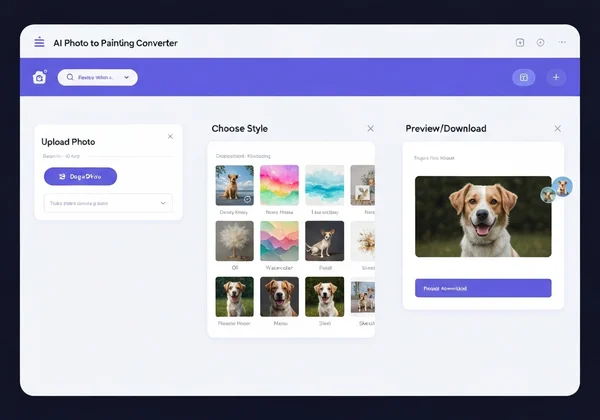600x420 pixels.
Task: Click the plus button in the purple toolbar
Action: [x=556, y=77]
